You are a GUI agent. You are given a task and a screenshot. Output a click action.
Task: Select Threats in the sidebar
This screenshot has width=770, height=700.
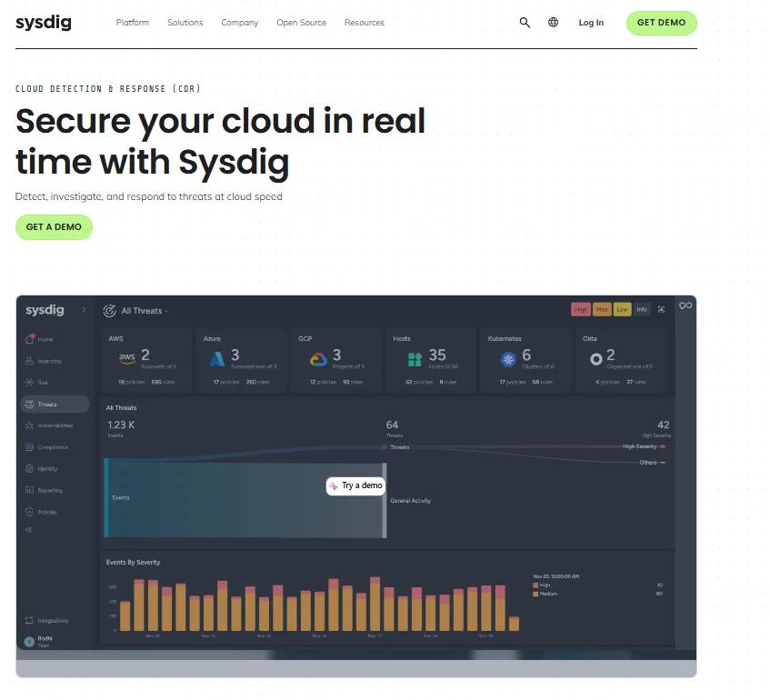pyautogui.click(x=55, y=405)
